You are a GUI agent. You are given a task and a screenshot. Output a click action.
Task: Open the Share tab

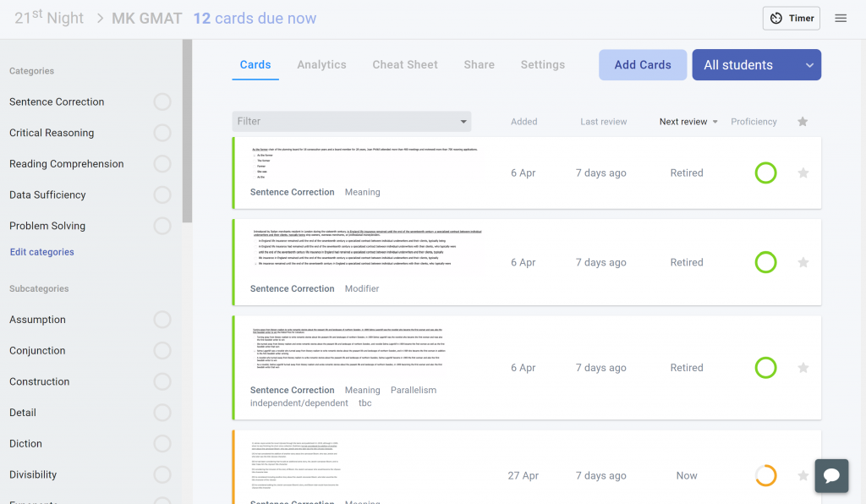pyautogui.click(x=479, y=64)
